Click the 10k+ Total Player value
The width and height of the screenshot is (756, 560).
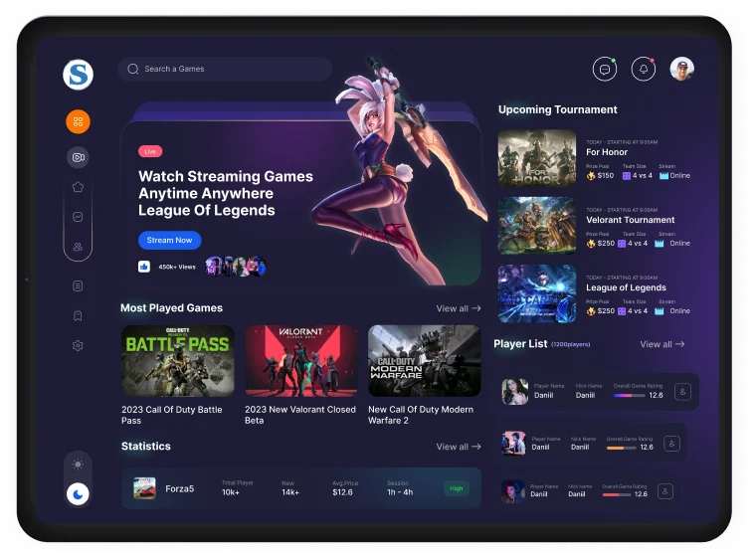[231, 492]
